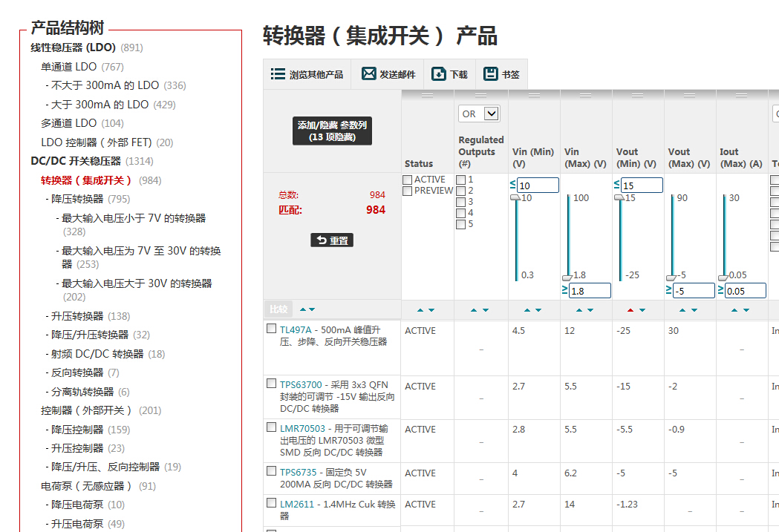Click the Status column drag handle
Viewport: 779px width, 532px height.
coord(427,95)
